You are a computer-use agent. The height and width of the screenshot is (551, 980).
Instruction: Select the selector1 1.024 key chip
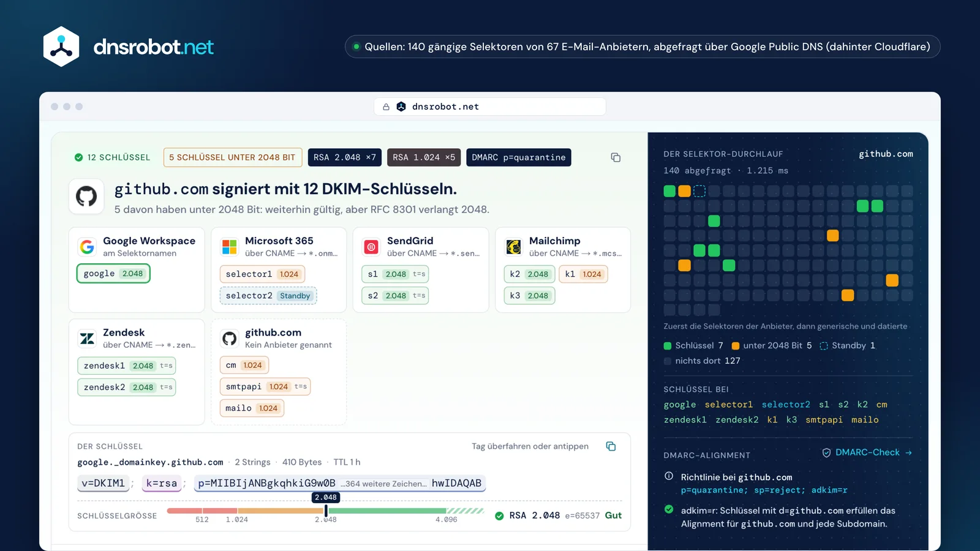[262, 274]
